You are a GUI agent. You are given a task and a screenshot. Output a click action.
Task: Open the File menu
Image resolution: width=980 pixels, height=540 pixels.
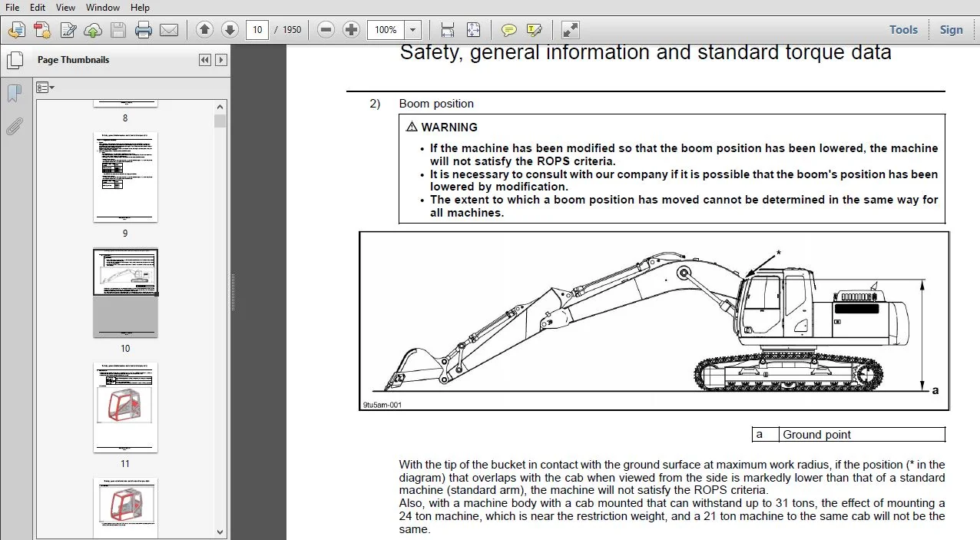12,7
